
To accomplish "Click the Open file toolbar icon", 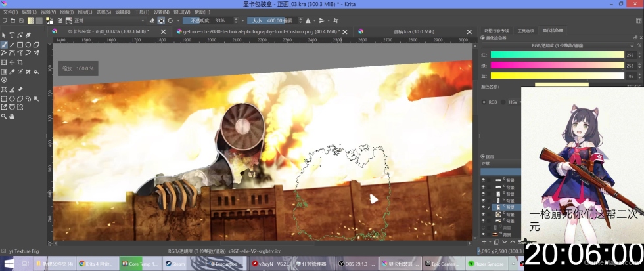I will [12, 20].
